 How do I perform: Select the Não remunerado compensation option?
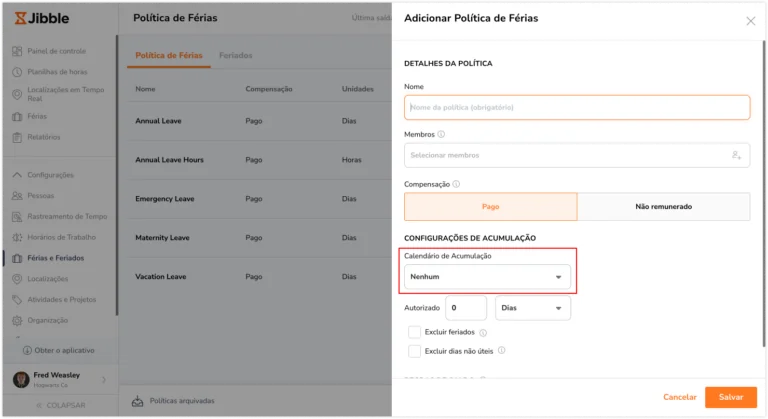coord(663,207)
